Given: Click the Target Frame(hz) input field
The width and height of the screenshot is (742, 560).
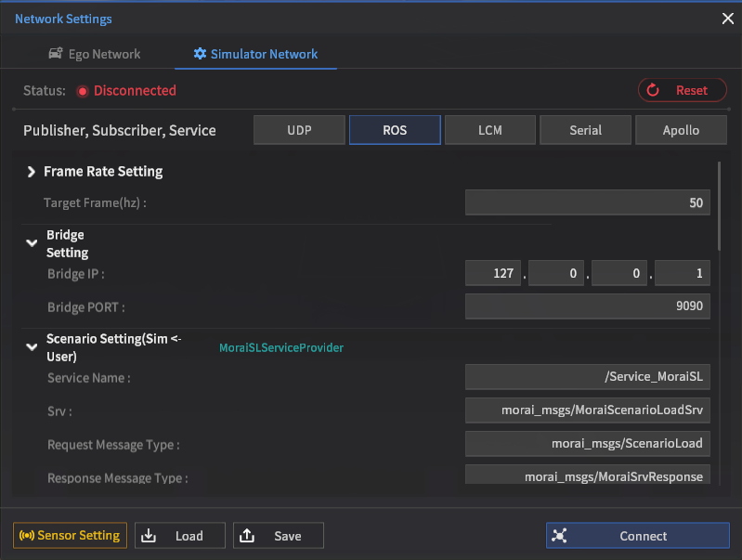Looking at the screenshot, I should (587, 202).
